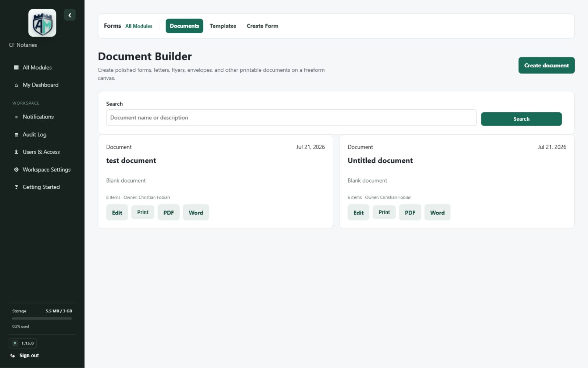Click the CF Notaries workspace name
Viewport: 588px width, 368px height.
23,45
